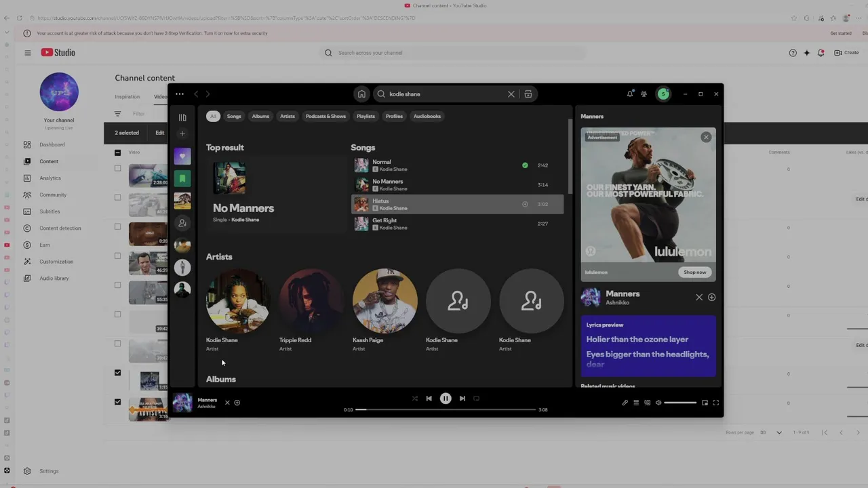Close the lululemon advertisement
The image size is (868, 488).
706,137
